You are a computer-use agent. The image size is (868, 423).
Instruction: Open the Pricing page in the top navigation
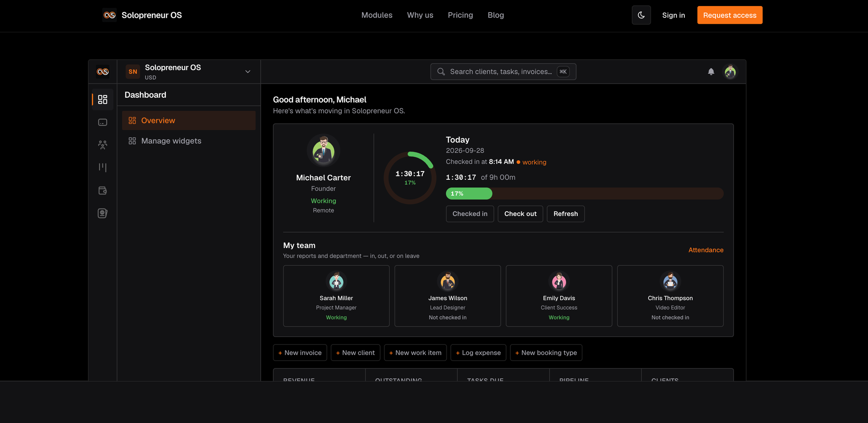click(x=460, y=15)
